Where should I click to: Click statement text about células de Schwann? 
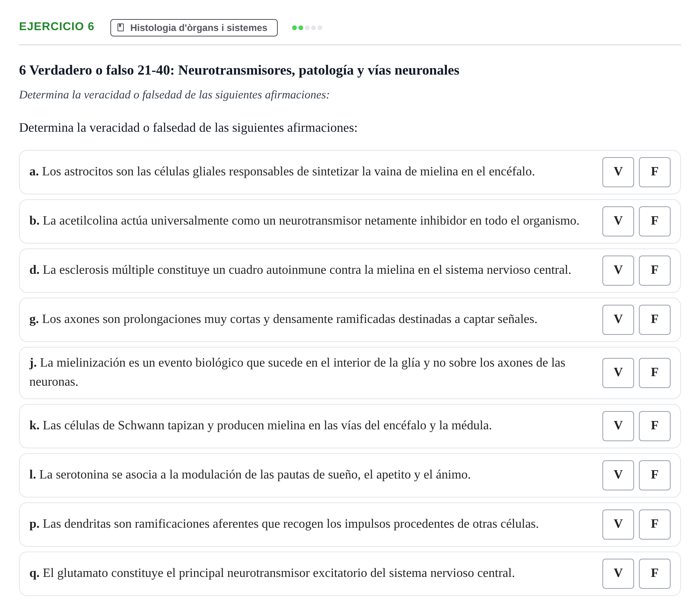coord(261,425)
